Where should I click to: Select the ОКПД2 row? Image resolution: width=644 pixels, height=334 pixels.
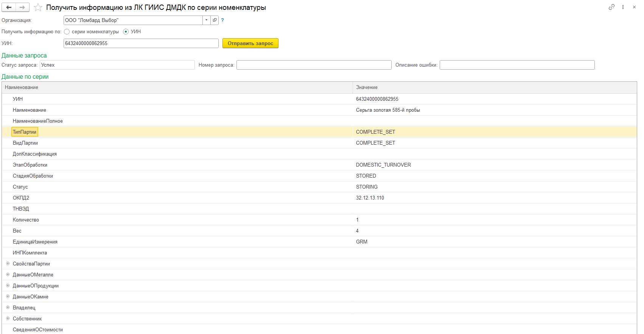(319, 198)
